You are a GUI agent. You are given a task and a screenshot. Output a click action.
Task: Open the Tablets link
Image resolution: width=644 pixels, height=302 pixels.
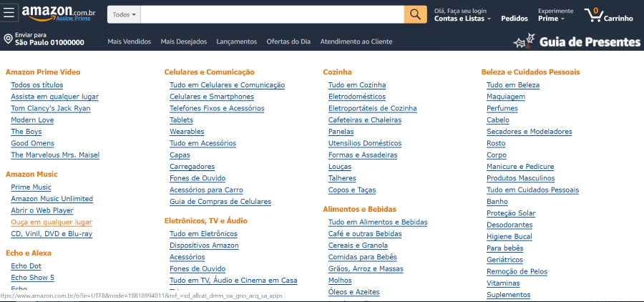click(181, 120)
